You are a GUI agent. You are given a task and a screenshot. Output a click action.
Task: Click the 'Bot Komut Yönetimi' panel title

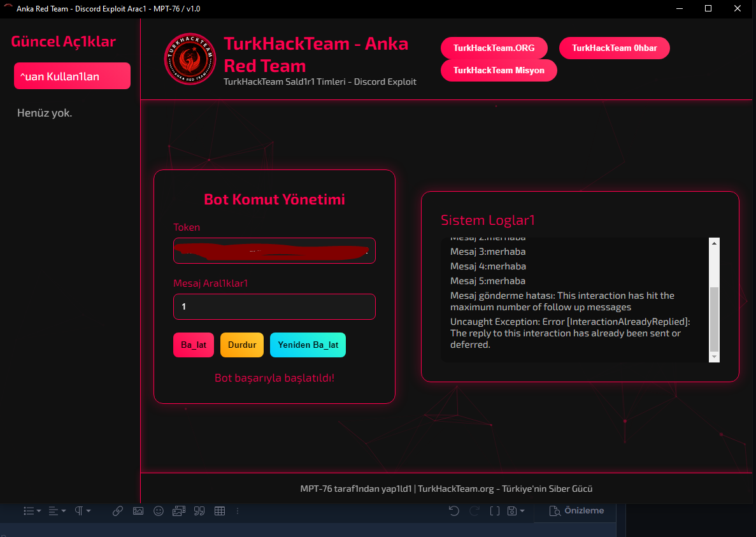pyautogui.click(x=275, y=199)
